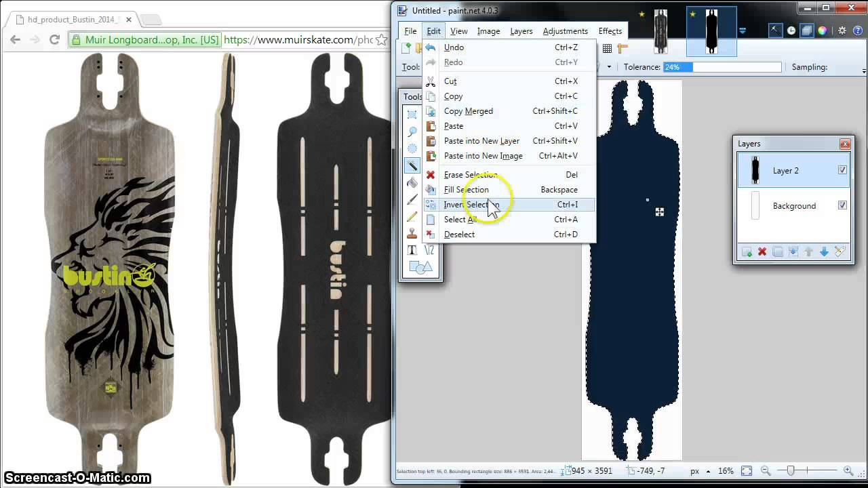Screen dimensions: 868x488
Task: Fit image to window button
Action: [x=747, y=471]
